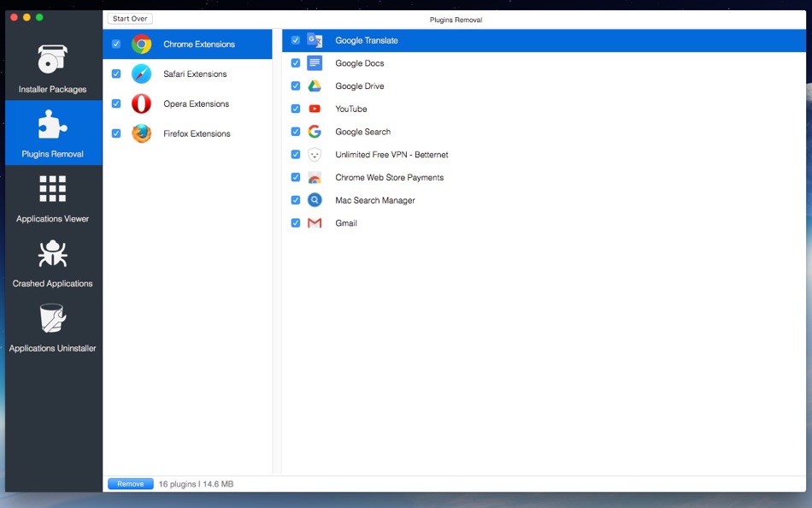Click the Opera browser icon
The width and height of the screenshot is (812, 508).
coord(141,104)
